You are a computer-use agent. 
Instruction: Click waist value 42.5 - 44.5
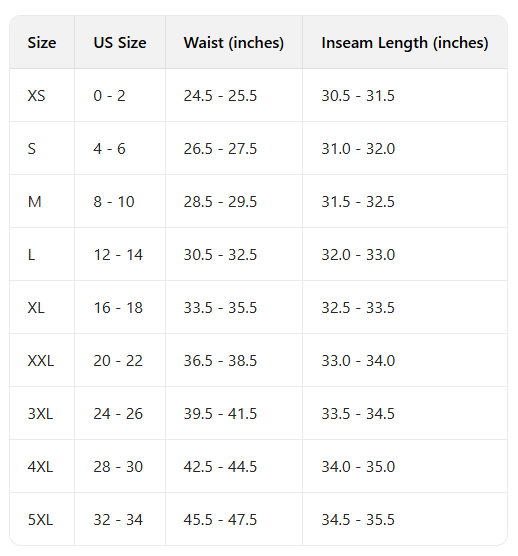click(220, 467)
